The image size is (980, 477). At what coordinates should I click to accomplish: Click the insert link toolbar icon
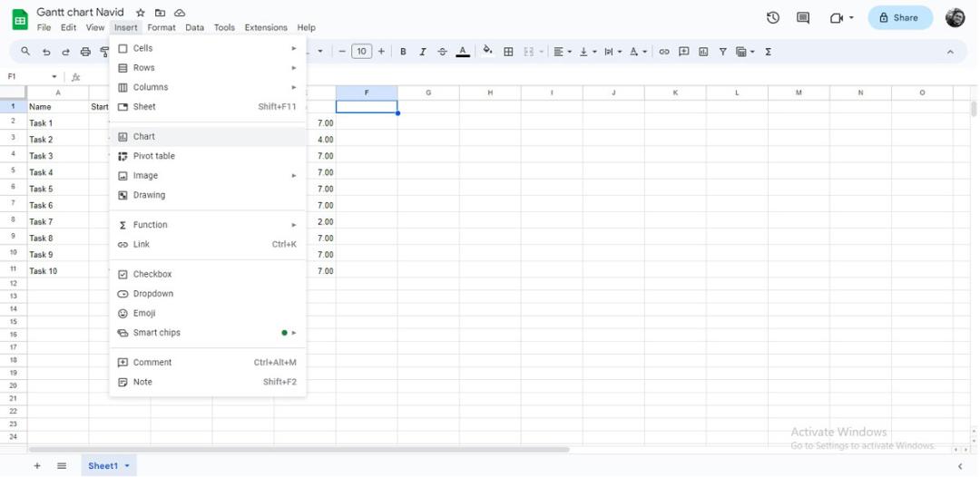tap(663, 52)
